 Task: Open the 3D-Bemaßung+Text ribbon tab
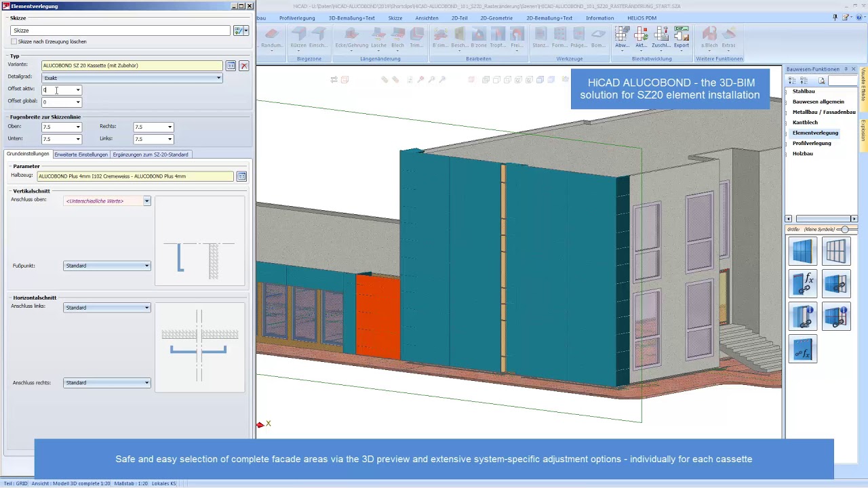[352, 18]
